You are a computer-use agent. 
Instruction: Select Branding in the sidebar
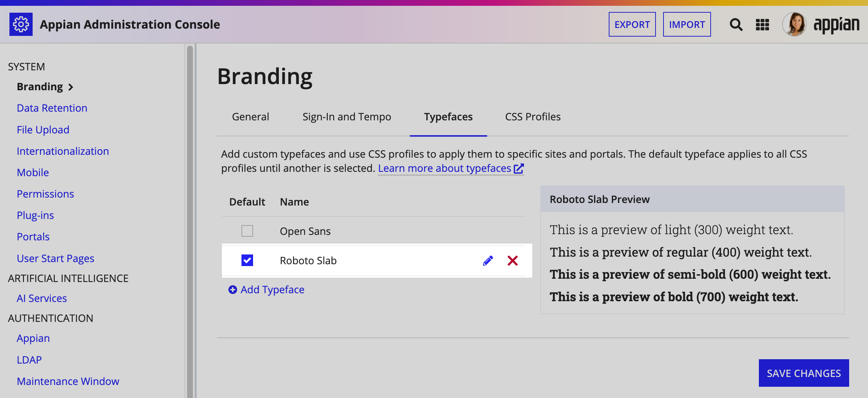pos(40,87)
